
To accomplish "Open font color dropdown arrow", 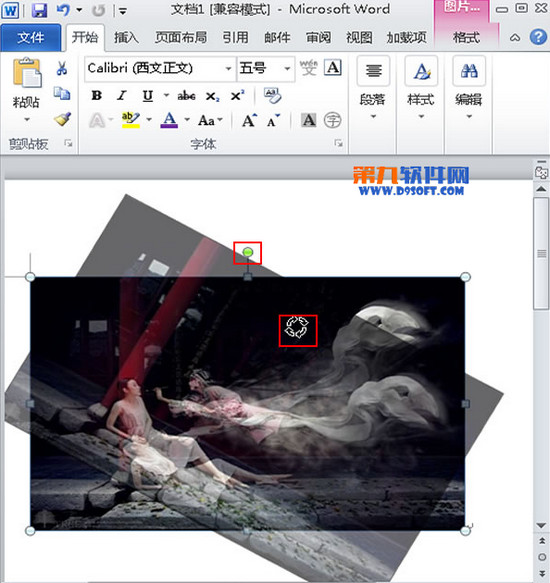I will click(187, 120).
